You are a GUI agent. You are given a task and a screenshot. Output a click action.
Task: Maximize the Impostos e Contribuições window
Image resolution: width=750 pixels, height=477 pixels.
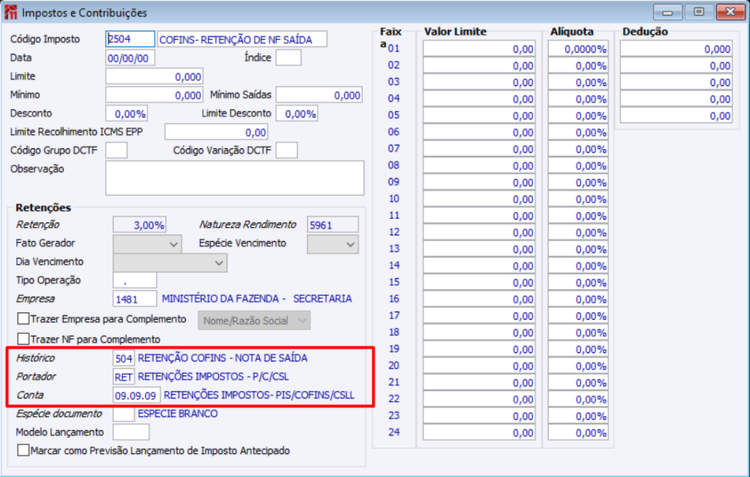[x=698, y=12]
